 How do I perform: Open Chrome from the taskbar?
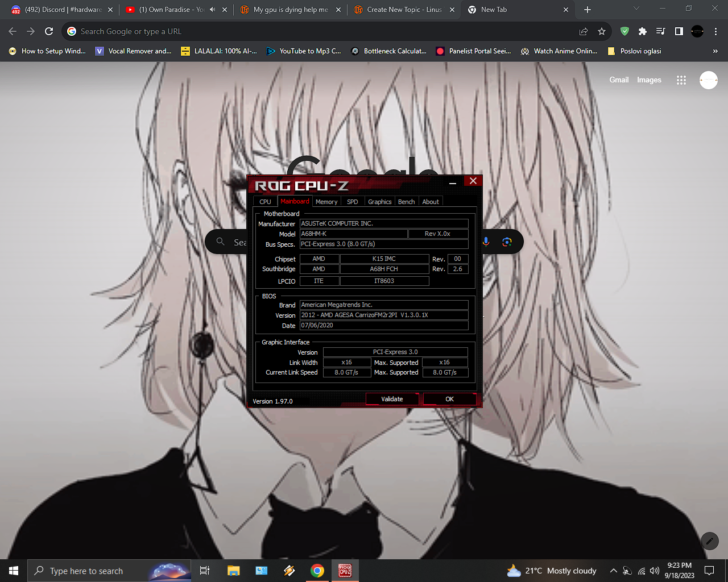pos(317,571)
